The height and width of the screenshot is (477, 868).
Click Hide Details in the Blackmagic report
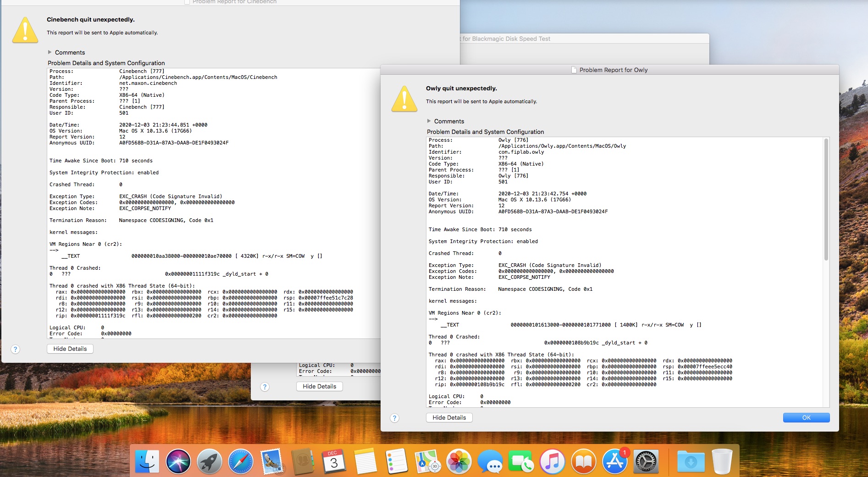coord(319,386)
